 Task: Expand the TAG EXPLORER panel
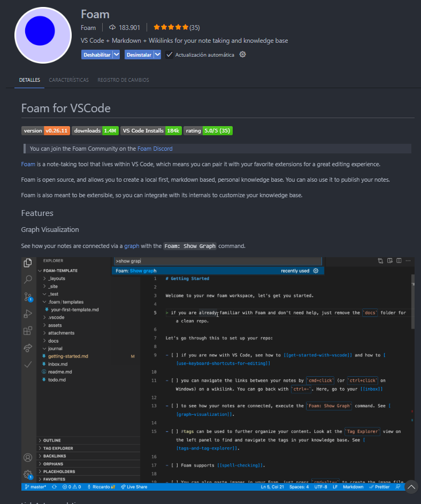(88, 448)
